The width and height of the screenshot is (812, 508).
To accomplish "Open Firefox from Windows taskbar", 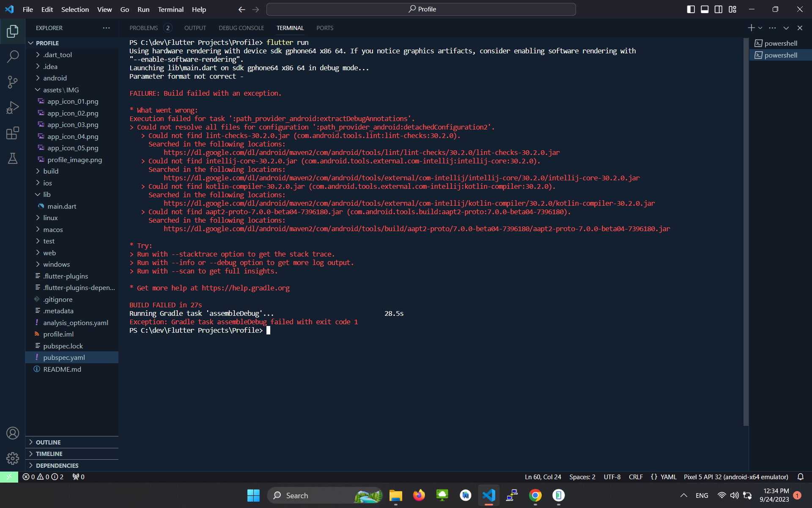I will coord(419,495).
